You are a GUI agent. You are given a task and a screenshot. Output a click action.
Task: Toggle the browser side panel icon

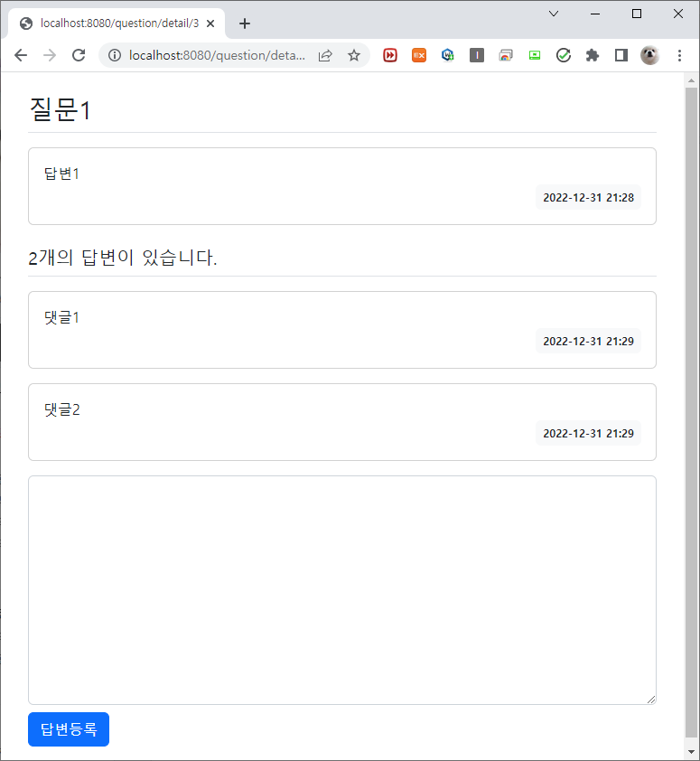click(x=621, y=55)
